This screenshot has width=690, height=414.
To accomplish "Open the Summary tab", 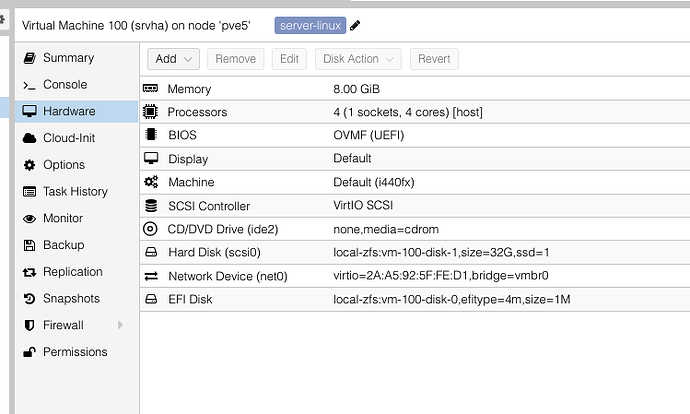I will (x=67, y=58).
